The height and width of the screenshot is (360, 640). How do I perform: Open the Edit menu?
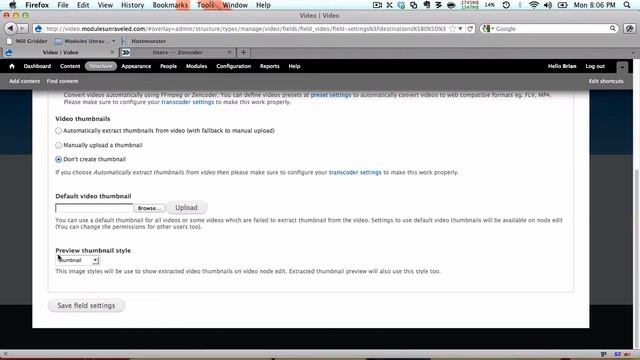[x=83, y=5]
